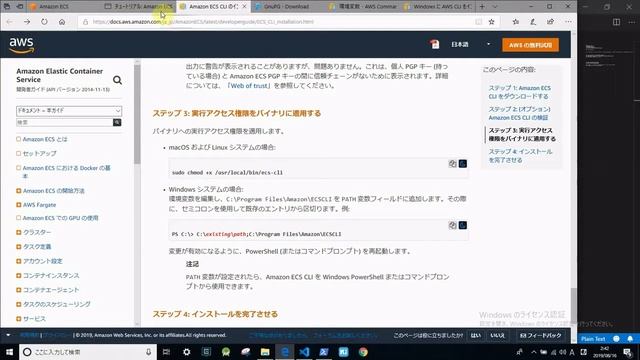Open the セットアップ sidebar link

(x=40, y=153)
